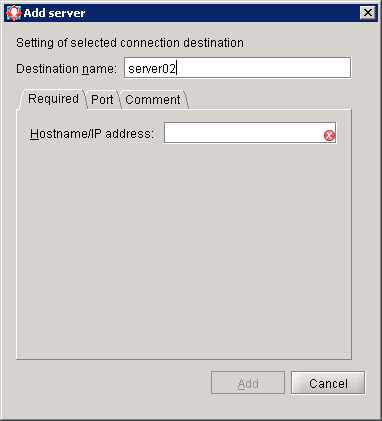Switch to the Port tab

pos(102,99)
